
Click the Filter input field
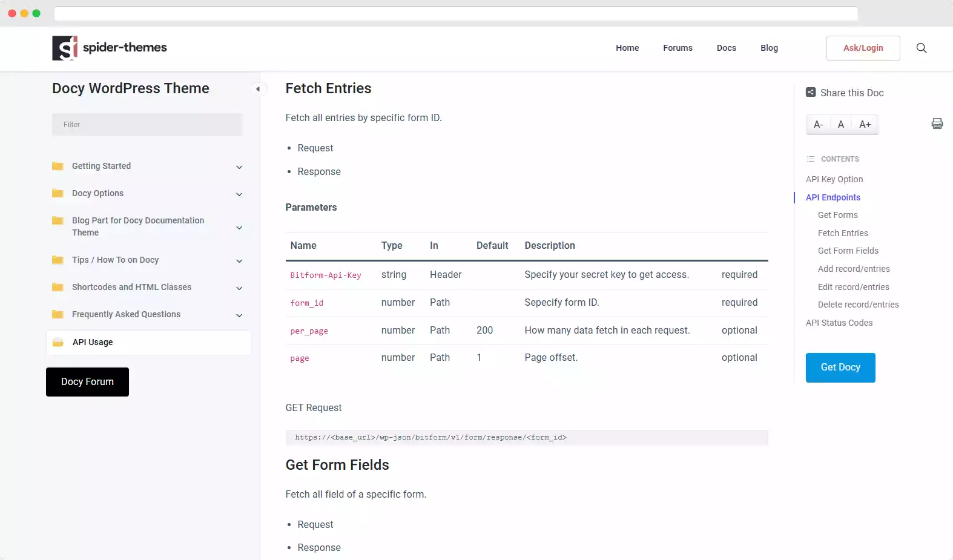[x=147, y=125]
